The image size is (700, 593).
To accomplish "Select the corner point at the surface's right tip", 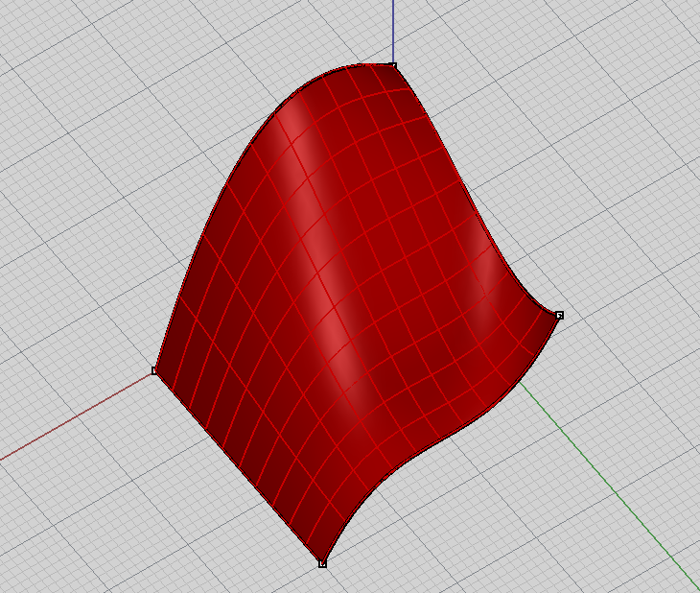I will pyautogui.click(x=559, y=316).
